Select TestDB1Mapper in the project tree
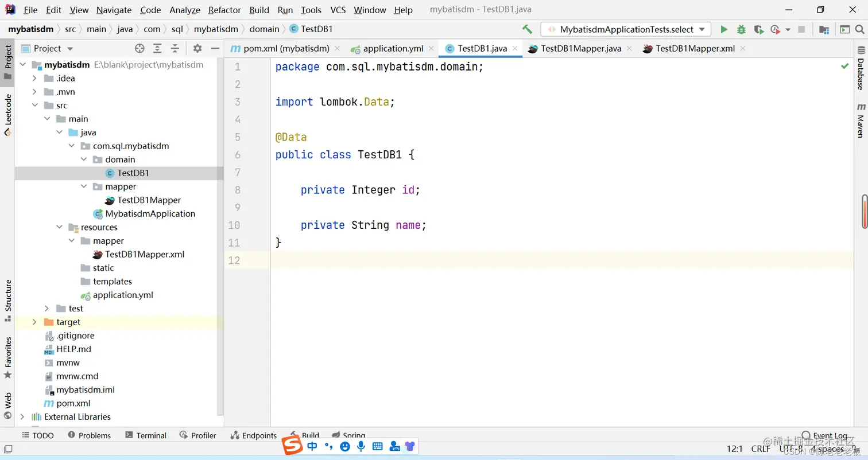This screenshot has width=868, height=460. pyautogui.click(x=149, y=200)
